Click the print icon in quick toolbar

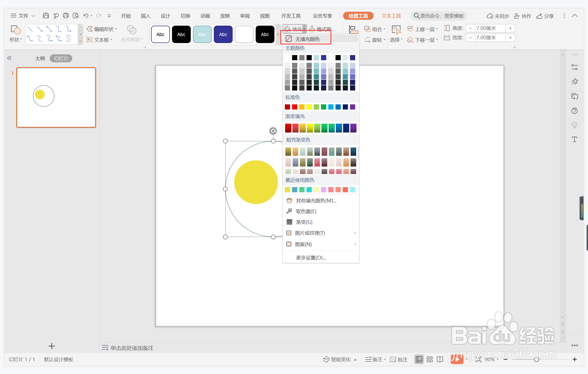click(66, 16)
